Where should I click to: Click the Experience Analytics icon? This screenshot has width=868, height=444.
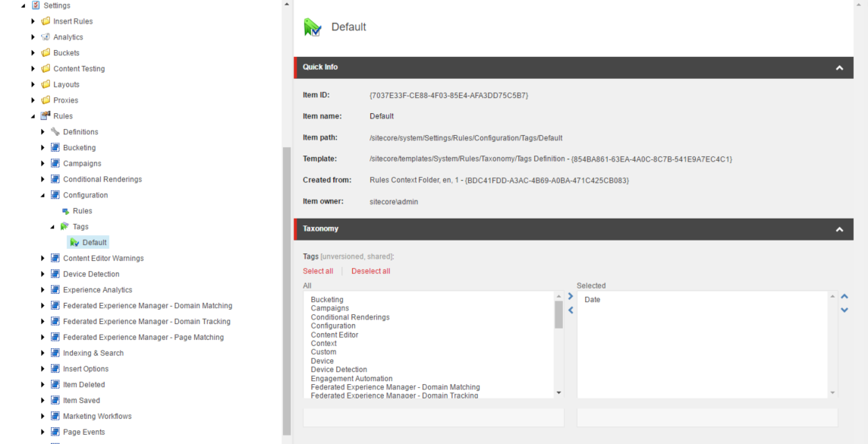point(55,289)
